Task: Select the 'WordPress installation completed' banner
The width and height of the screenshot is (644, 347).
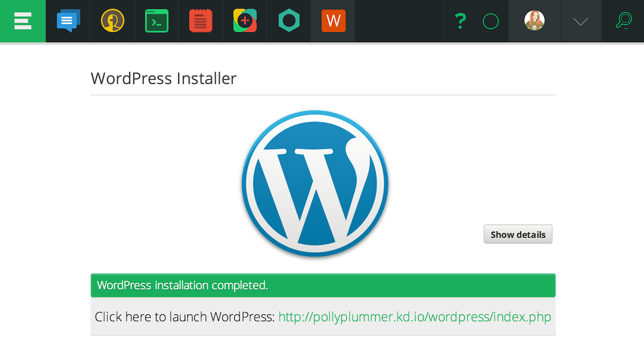Action: [322, 285]
